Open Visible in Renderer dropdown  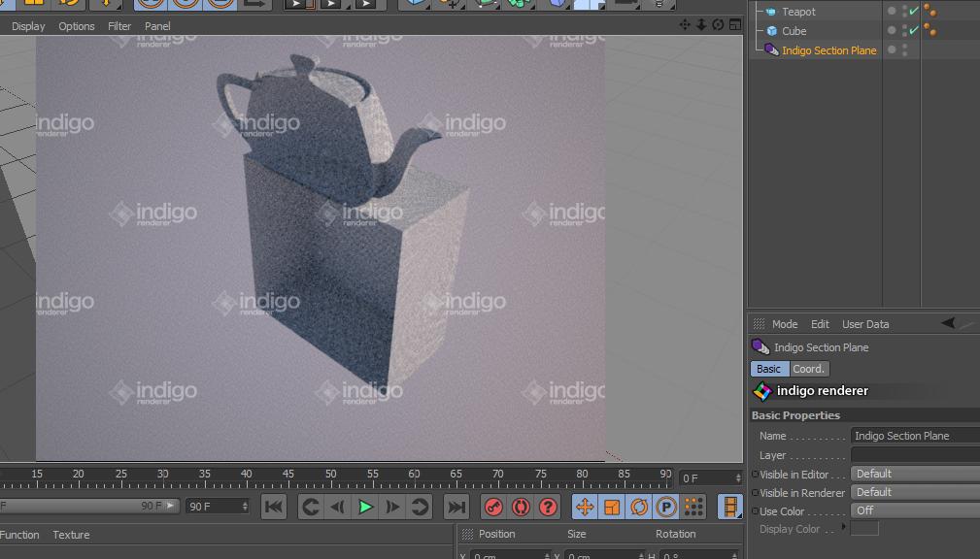(x=915, y=492)
